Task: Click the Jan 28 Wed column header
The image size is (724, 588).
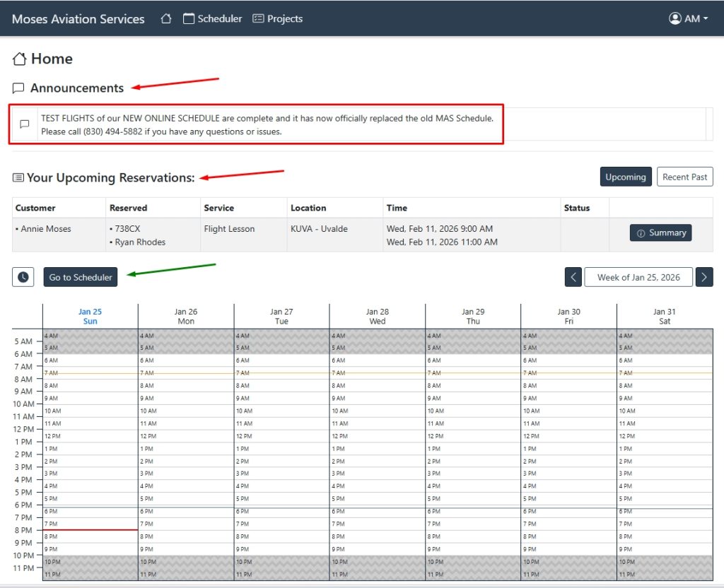Action: coord(377,317)
